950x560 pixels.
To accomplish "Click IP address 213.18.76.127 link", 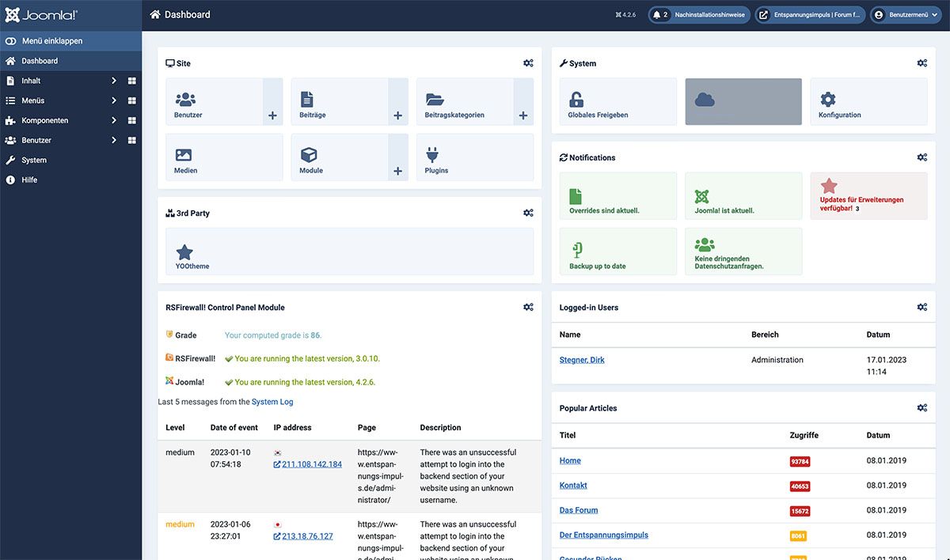I will [307, 536].
